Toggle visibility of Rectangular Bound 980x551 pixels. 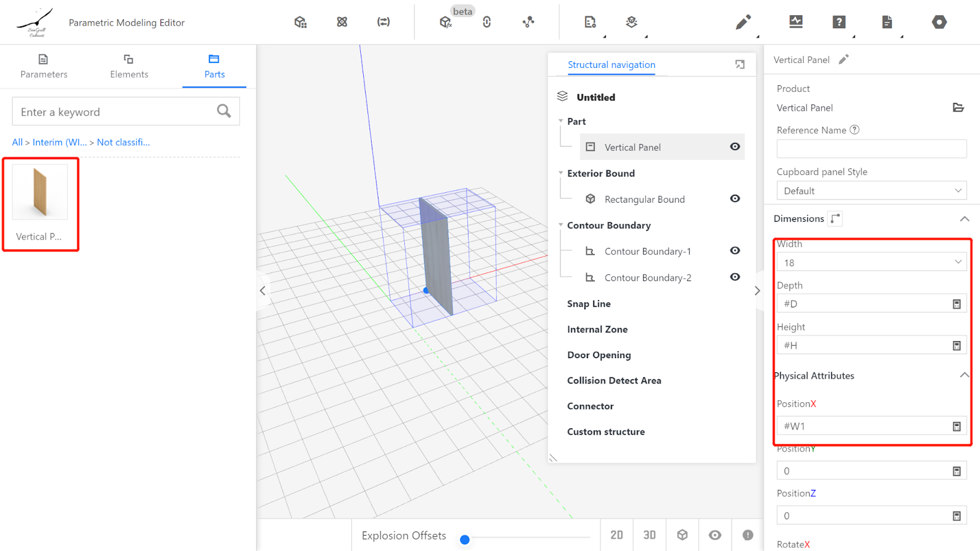pyautogui.click(x=735, y=199)
